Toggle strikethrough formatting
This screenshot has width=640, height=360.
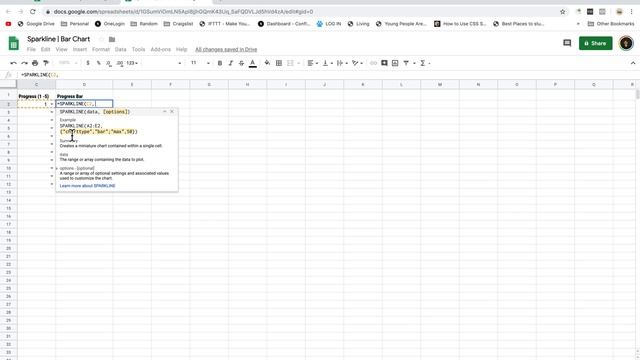point(241,63)
